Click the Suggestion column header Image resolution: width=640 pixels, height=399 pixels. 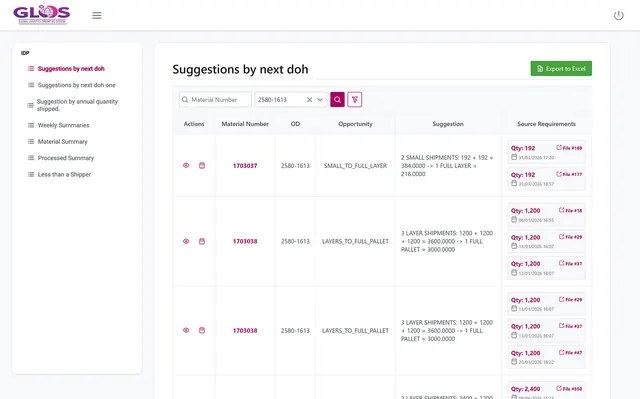click(x=448, y=124)
